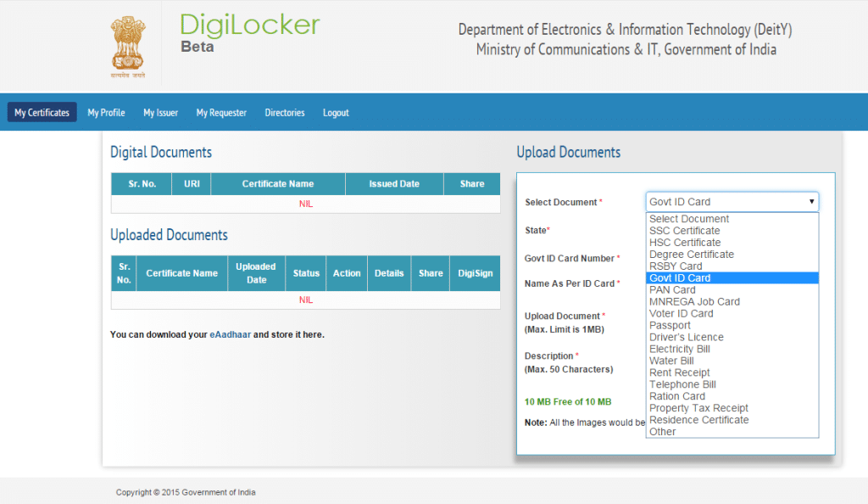Open the Select Document dropdown arrow
This screenshot has width=868, height=504.
[811, 202]
